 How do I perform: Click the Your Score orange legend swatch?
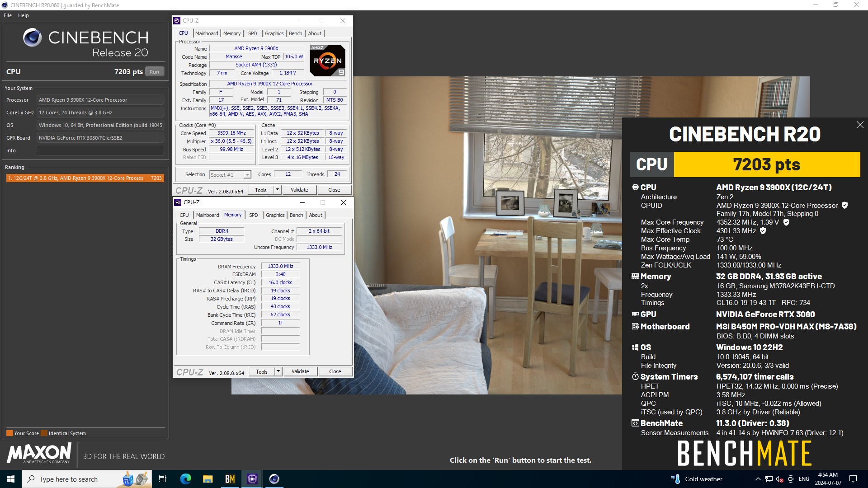pos(9,433)
